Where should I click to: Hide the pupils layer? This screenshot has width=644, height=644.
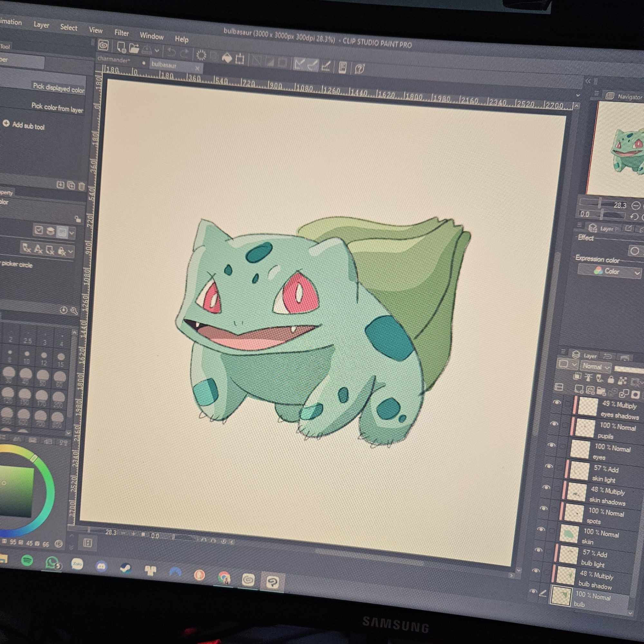[554, 424]
